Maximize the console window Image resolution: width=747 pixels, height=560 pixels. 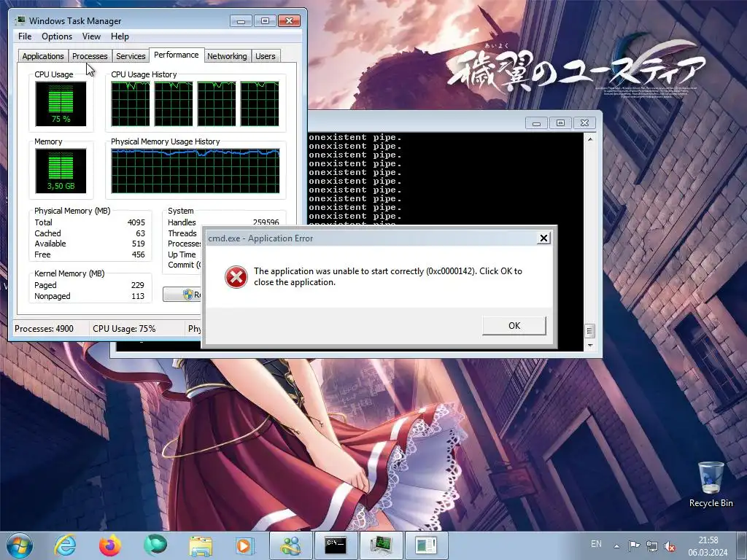coord(560,123)
